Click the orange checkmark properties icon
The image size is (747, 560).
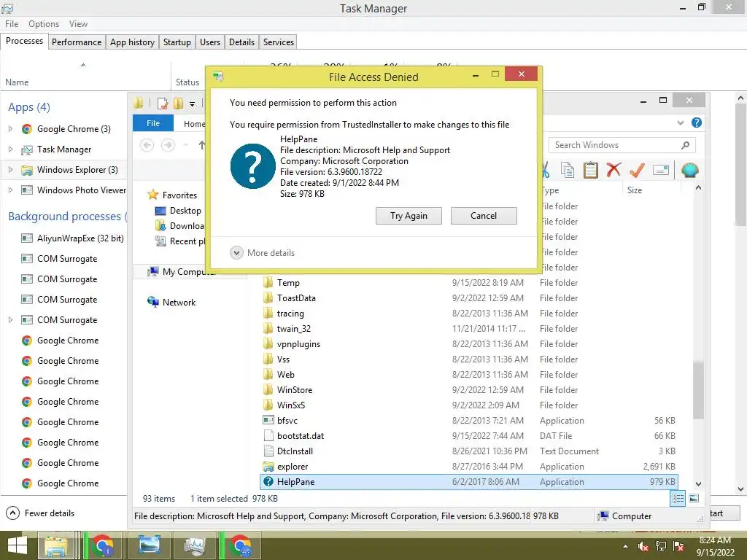click(637, 170)
